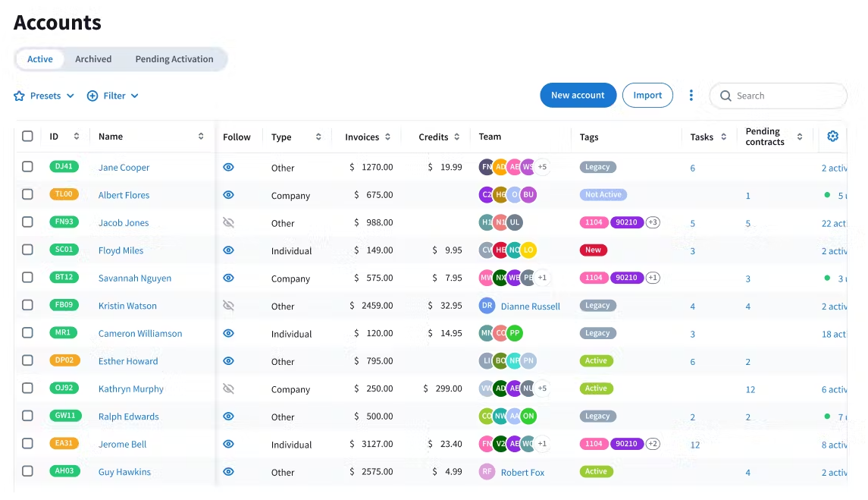Sort by the Tasks column arrows

tap(723, 137)
